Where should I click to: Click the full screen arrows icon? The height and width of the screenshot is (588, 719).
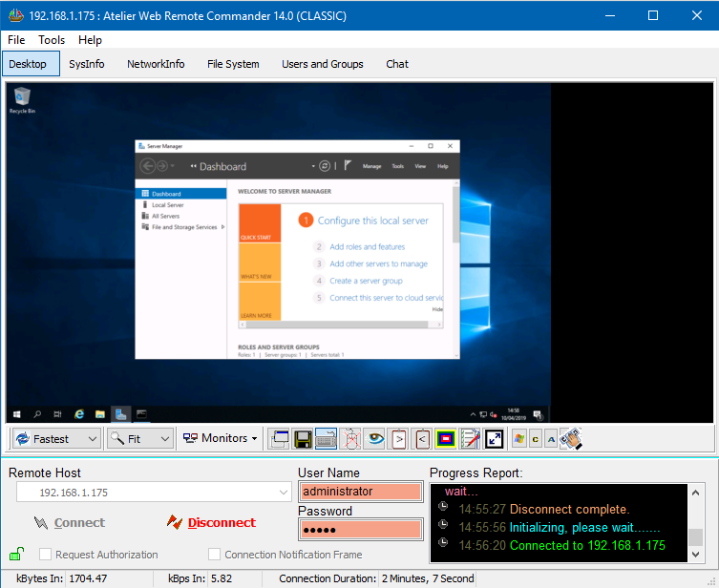point(495,439)
